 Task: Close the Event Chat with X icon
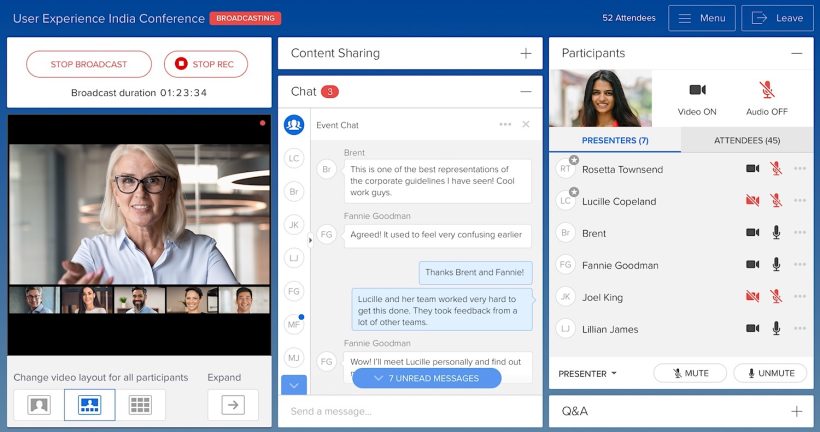(526, 125)
